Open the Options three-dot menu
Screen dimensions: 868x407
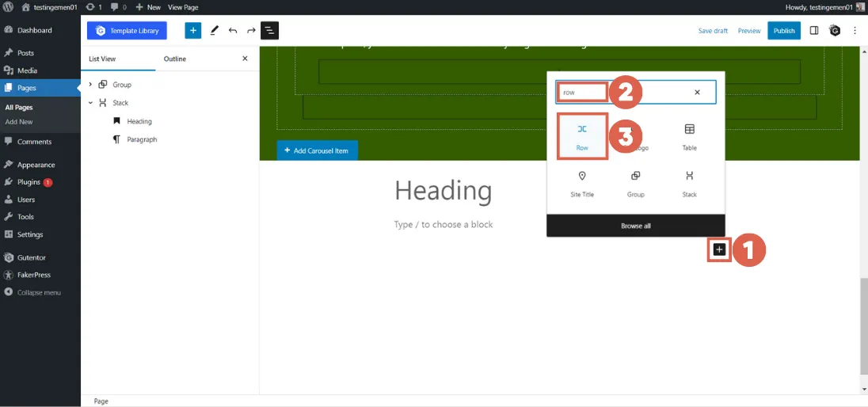(x=855, y=30)
